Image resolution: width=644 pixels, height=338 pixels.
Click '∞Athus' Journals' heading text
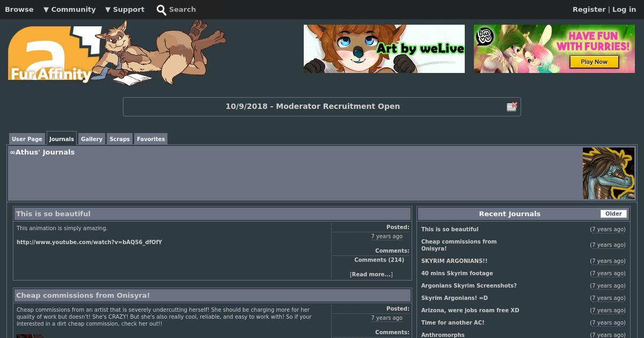42,152
